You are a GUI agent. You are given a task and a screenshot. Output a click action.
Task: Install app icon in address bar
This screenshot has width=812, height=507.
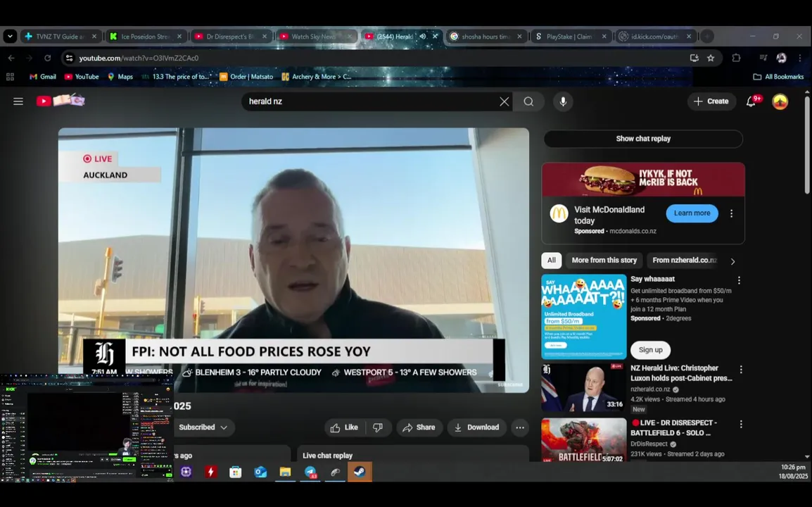tap(694, 58)
